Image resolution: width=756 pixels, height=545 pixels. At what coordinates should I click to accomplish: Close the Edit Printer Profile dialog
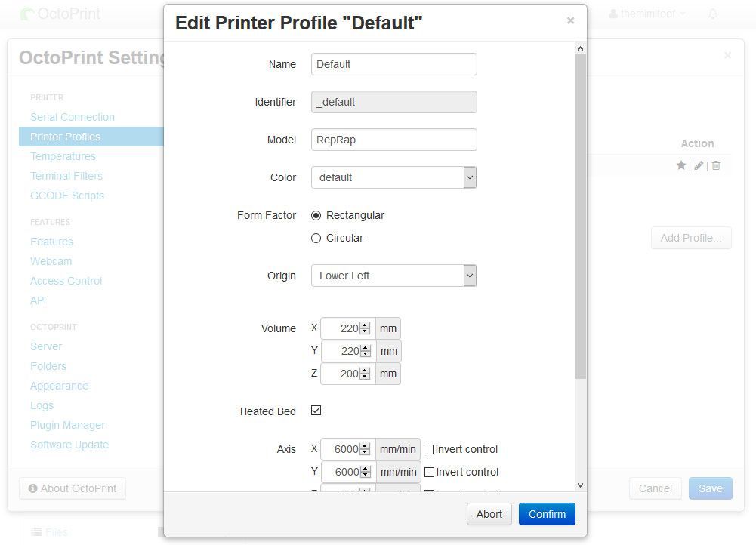tap(570, 20)
